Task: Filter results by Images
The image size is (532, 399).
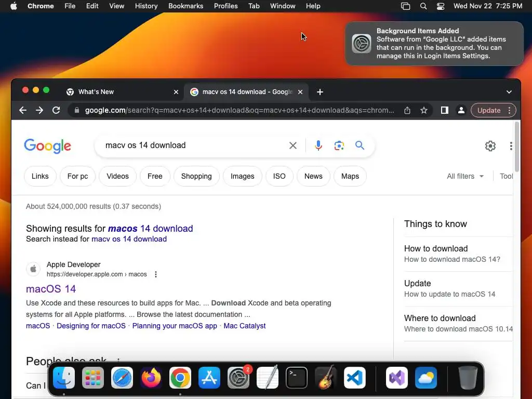Action: coord(242,177)
